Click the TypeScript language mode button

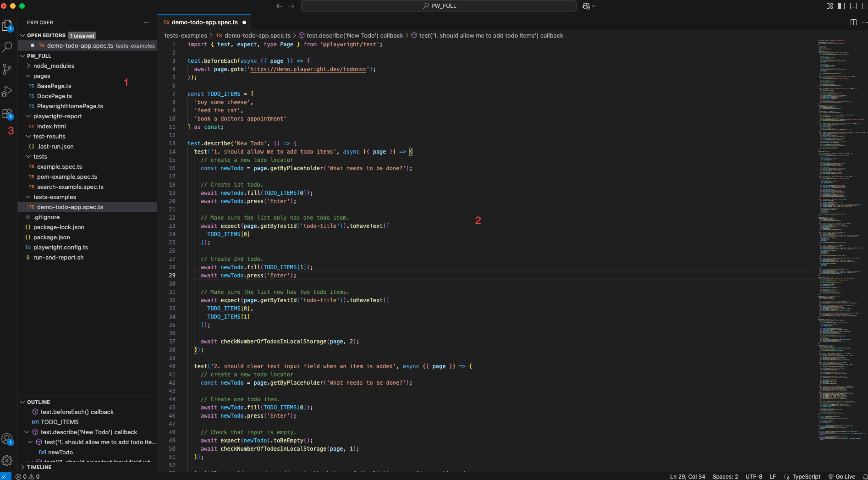(806, 476)
